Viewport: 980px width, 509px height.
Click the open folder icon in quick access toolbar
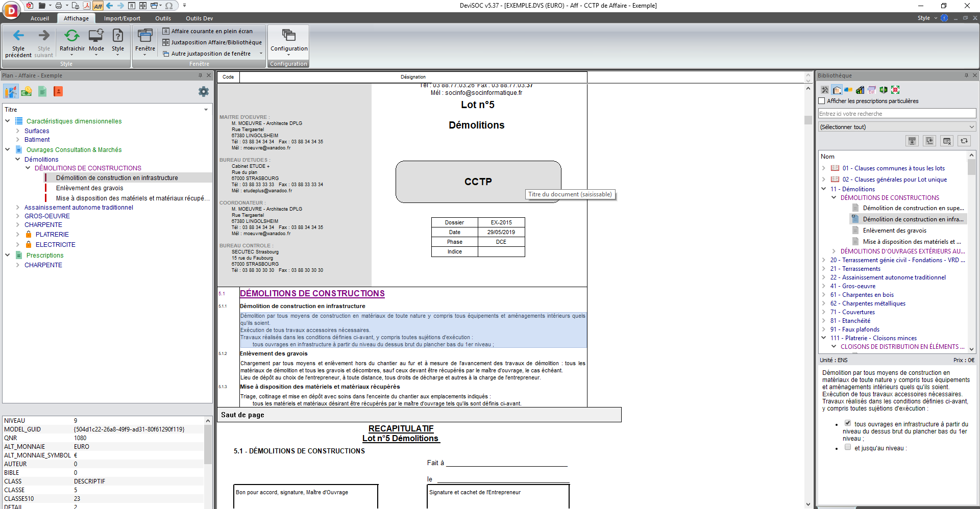coord(42,6)
